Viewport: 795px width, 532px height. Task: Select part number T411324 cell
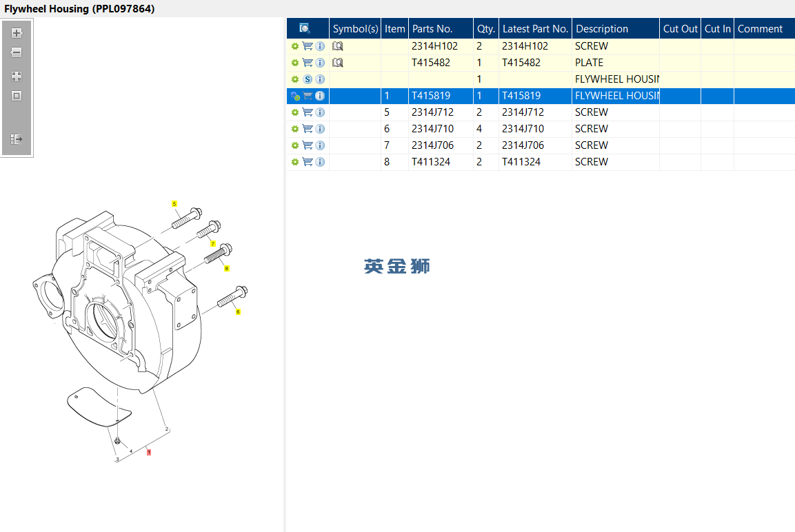[441, 162]
